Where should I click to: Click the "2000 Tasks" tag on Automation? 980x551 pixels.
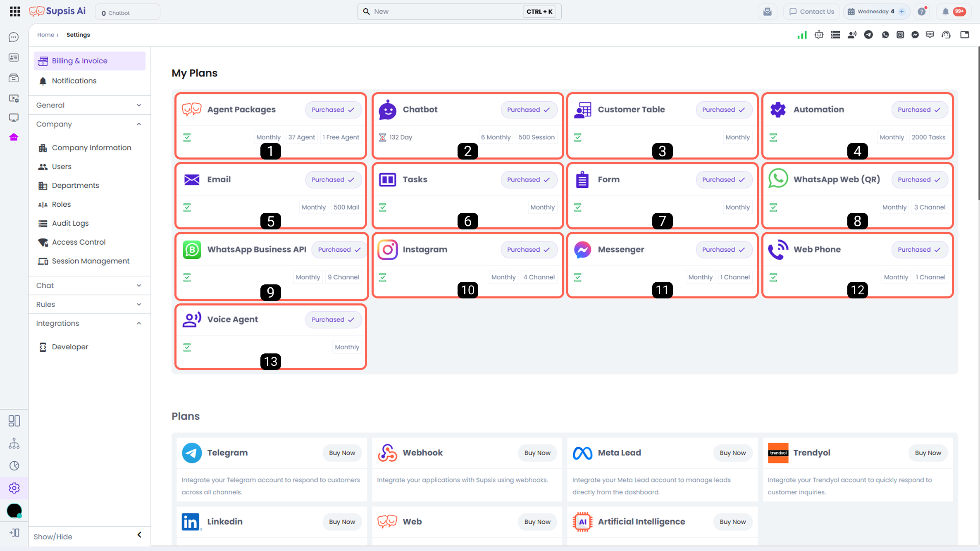click(x=928, y=137)
